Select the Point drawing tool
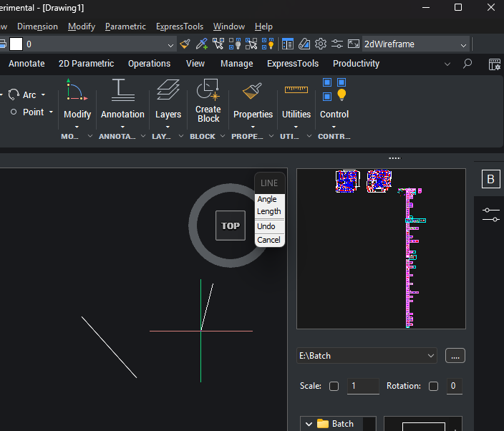The width and height of the screenshot is (504, 431). click(x=27, y=112)
